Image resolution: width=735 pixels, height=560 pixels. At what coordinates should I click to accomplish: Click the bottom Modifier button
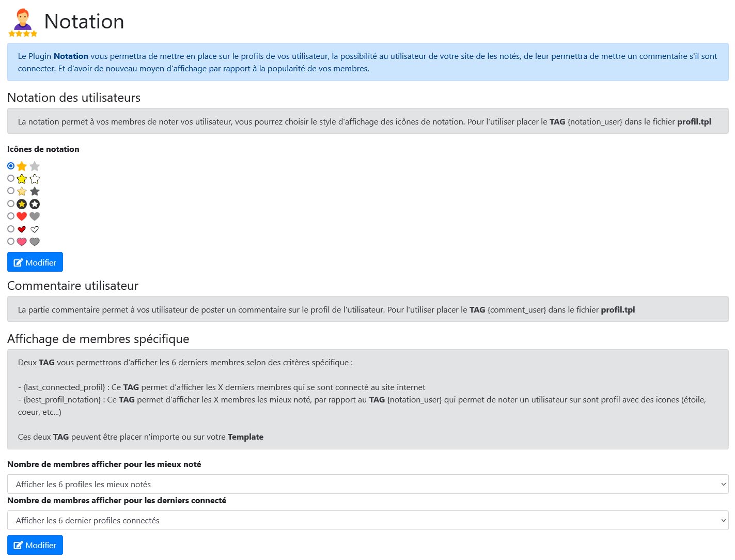35,545
